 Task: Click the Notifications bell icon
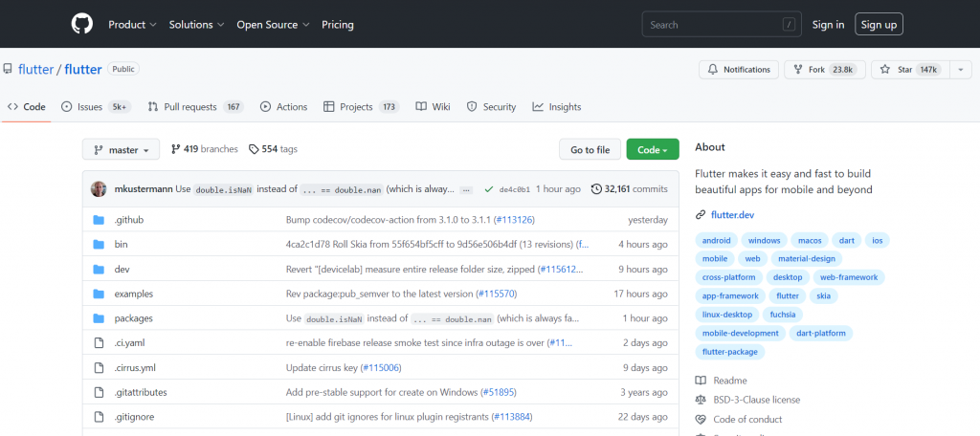pos(713,70)
